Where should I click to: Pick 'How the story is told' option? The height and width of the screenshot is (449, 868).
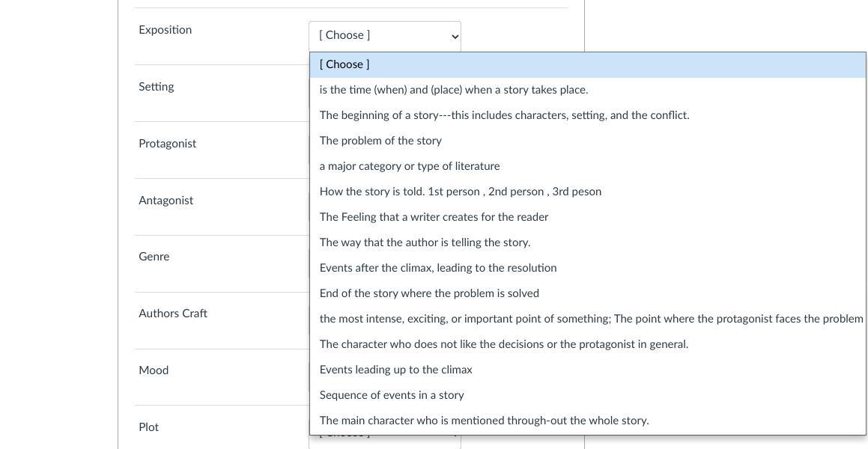tap(460, 192)
